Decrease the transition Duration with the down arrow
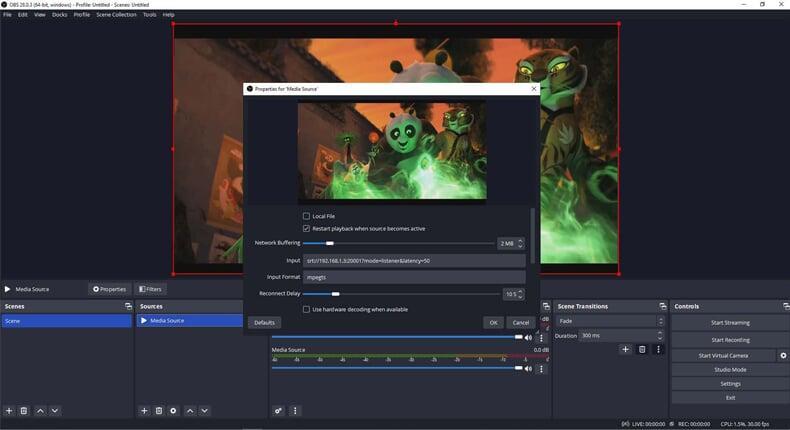Screen dimensions: 790x430 click(x=660, y=338)
